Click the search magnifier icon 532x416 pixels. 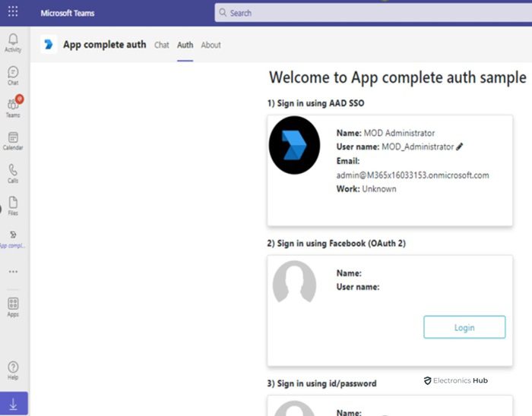[x=223, y=13]
